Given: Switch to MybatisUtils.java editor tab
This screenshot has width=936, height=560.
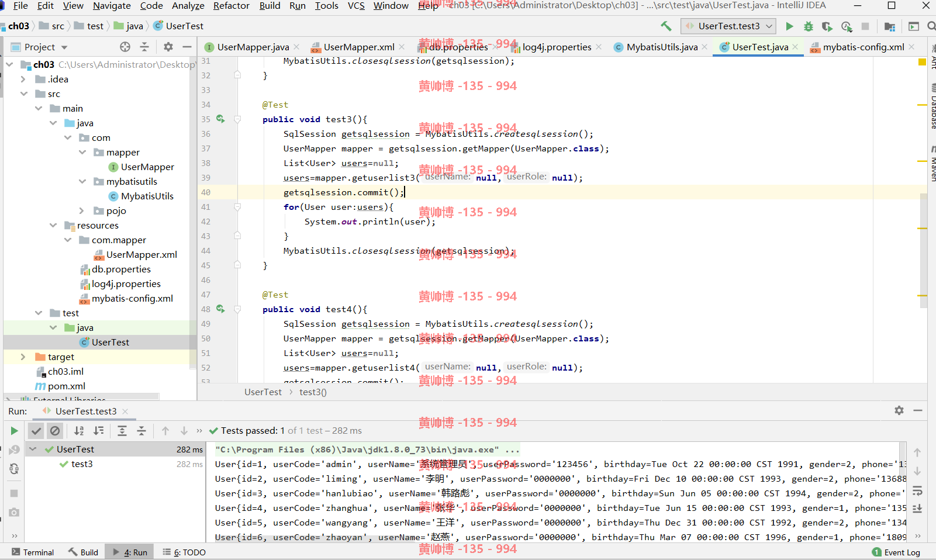Looking at the screenshot, I should point(662,47).
